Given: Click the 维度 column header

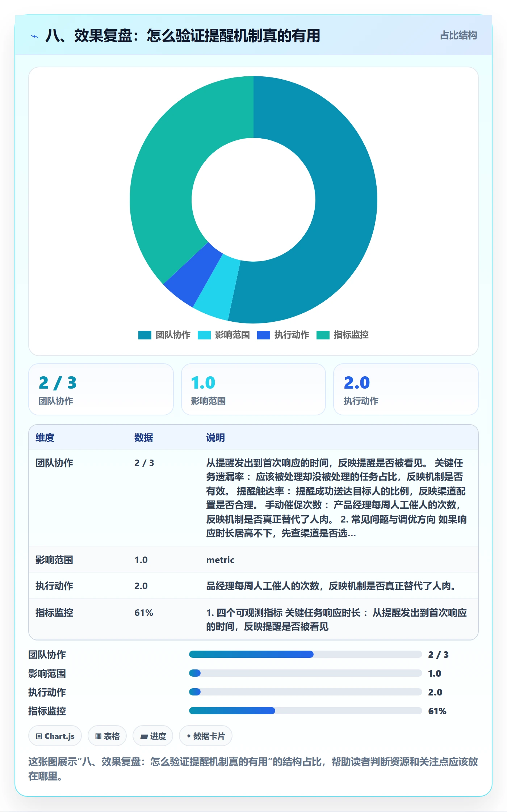Looking at the screenshot, I should point(45,437).
